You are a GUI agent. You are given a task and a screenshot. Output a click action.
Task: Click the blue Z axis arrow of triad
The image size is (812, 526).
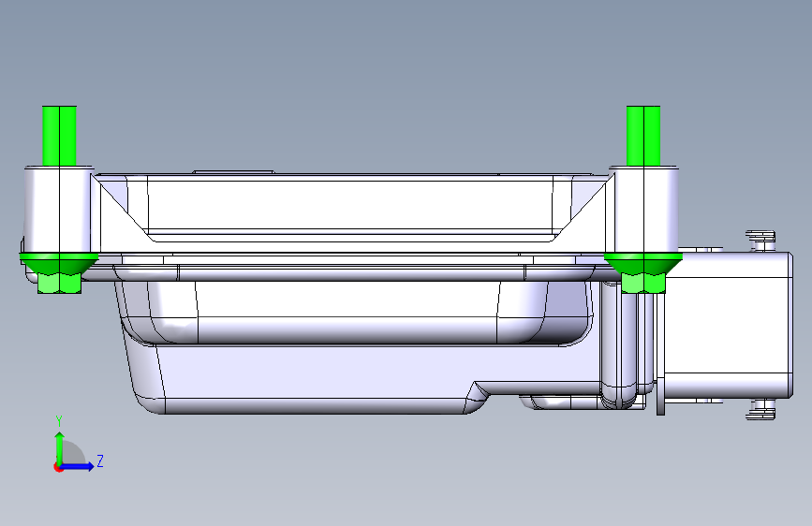[77, 466]
